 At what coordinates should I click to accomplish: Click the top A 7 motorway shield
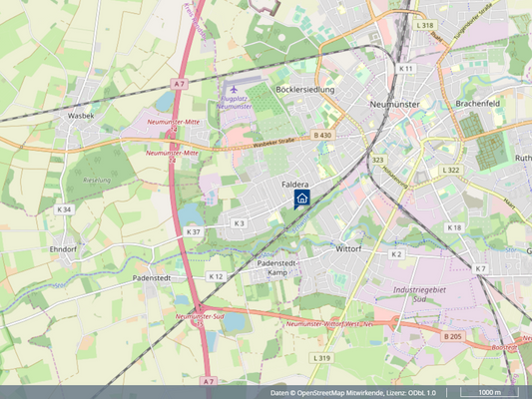179,84
